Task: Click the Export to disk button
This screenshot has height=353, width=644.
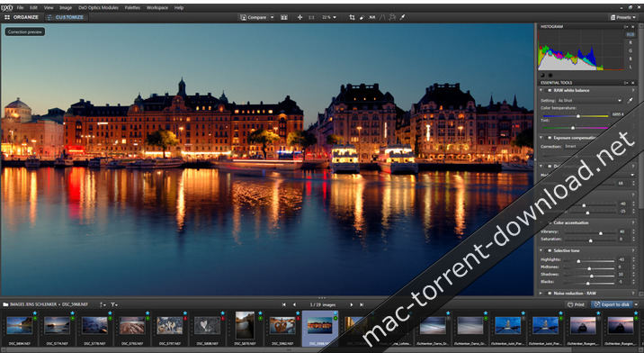Action: [x=612, y=305]
